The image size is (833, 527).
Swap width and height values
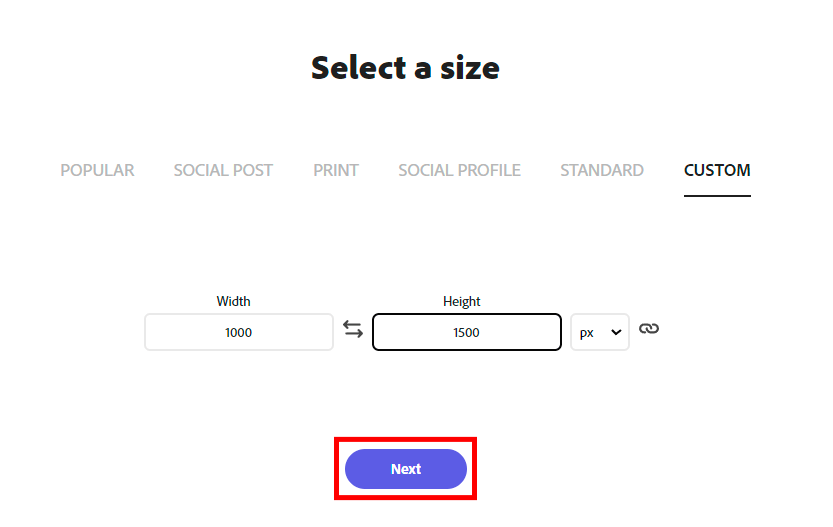[353, 330]
